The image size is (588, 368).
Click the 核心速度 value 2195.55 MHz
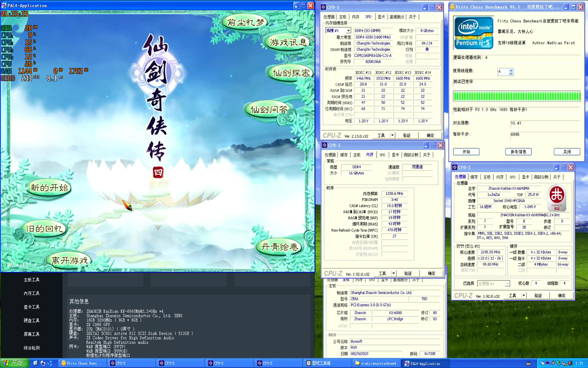point(490,252)
